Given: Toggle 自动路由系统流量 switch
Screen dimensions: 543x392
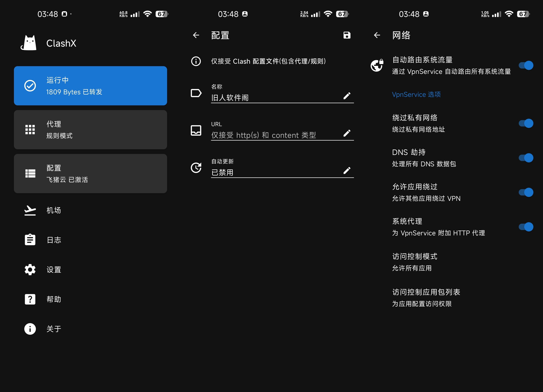Looking at the screenshot, I should click(526, 65).
